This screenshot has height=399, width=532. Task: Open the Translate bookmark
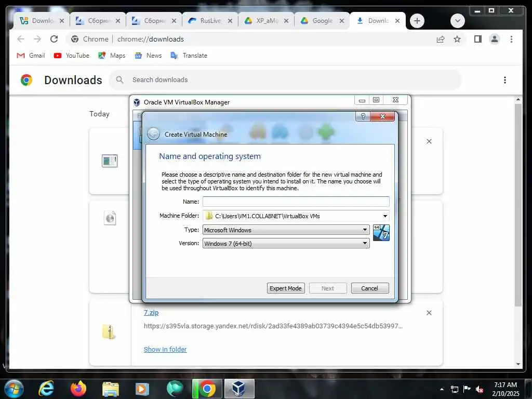pyautogui.click(x=189, y=55)
